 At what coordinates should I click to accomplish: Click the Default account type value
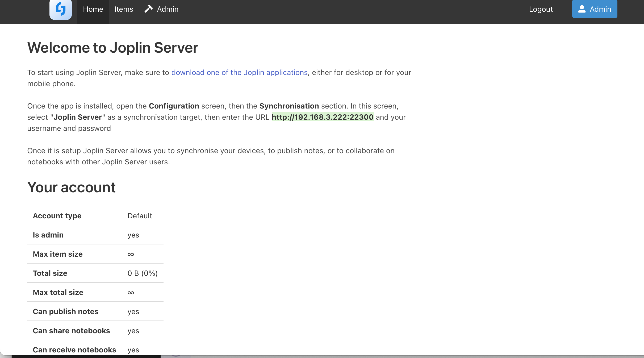pos(140,216)
